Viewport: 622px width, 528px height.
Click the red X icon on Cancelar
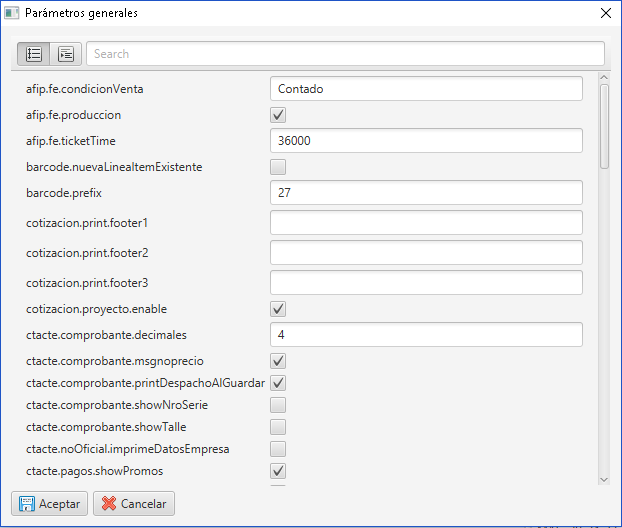pyautogui.click(x=109, y=503)
